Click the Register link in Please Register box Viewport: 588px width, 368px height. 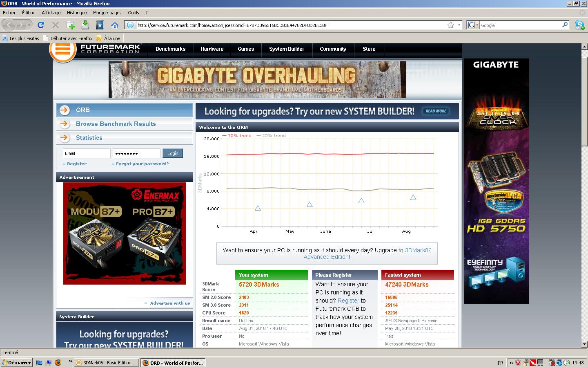pos(348,301)
